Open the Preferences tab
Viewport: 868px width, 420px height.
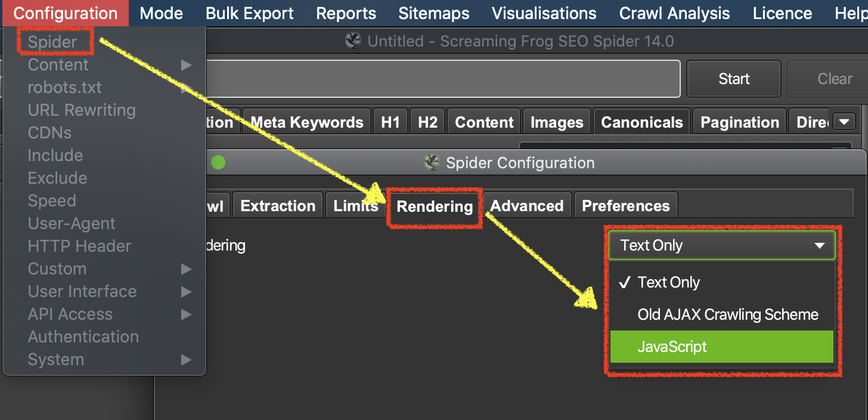point(626,206)
